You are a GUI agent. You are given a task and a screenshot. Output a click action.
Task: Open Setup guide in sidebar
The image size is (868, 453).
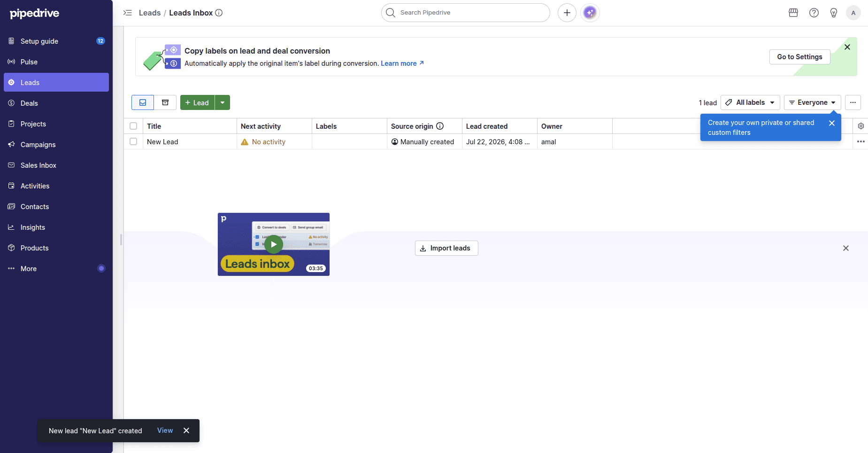pos(56,41)
